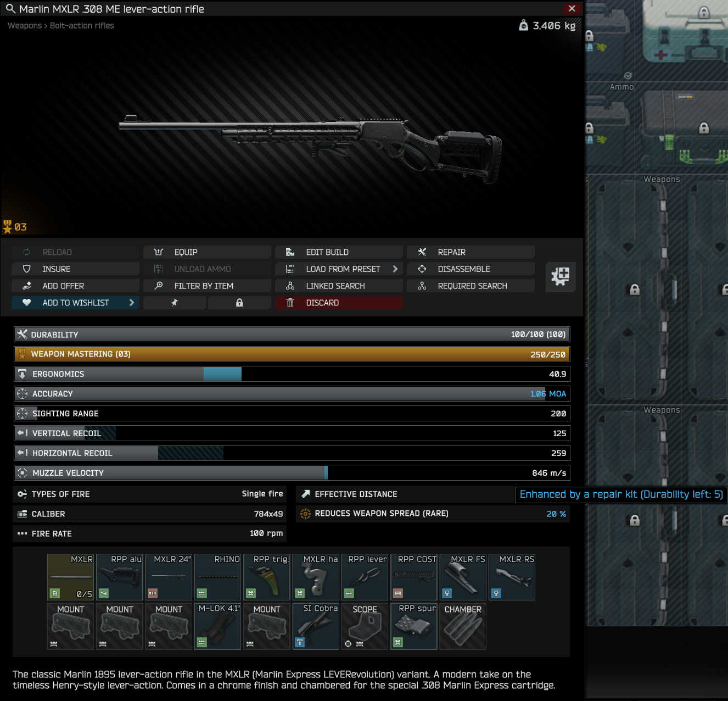Viewport: 728px width, 701px height.
Task: Select the MOUNT slot below the RPP alu slot
Action: 120,626
